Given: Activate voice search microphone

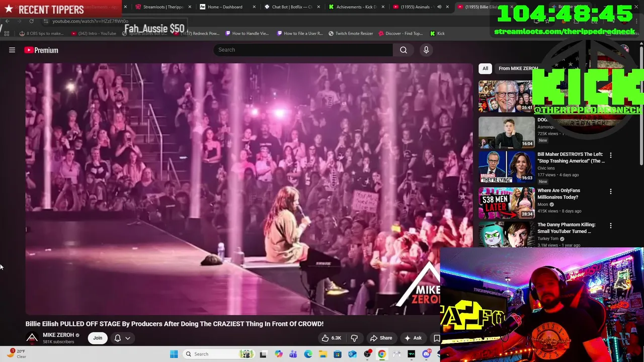Looking at the screenshot, I should click(426, 50).
